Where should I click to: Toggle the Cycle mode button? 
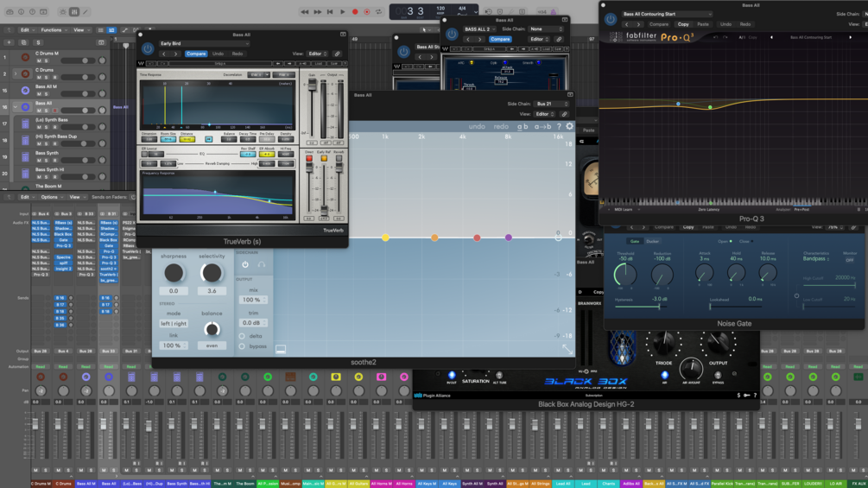(379, 11)
